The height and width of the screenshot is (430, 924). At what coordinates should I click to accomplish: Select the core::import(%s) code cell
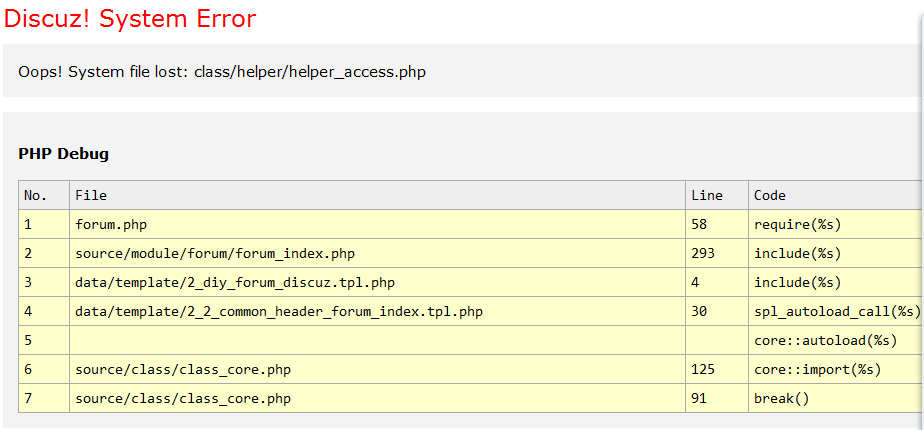(836, 369)
